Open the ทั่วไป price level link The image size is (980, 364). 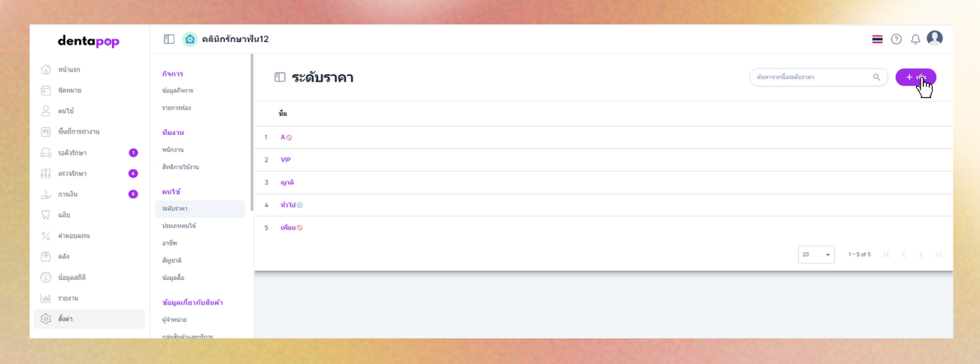(288, 205)
